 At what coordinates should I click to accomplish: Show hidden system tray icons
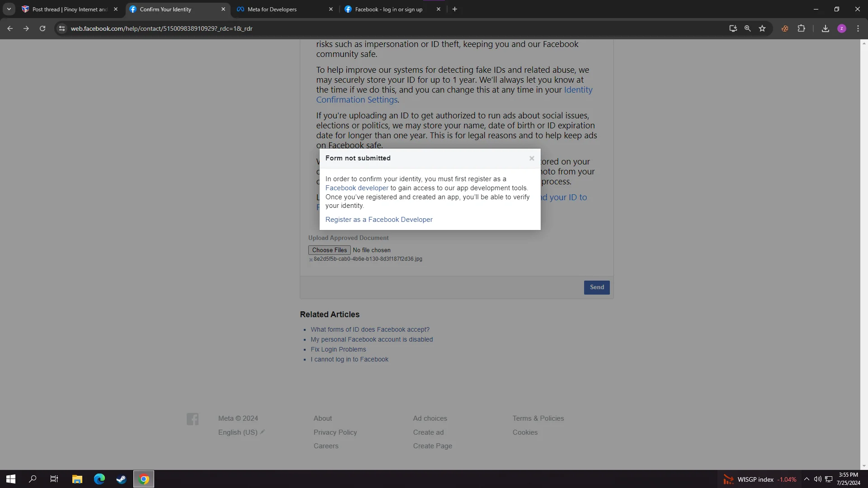pos(807,479)
